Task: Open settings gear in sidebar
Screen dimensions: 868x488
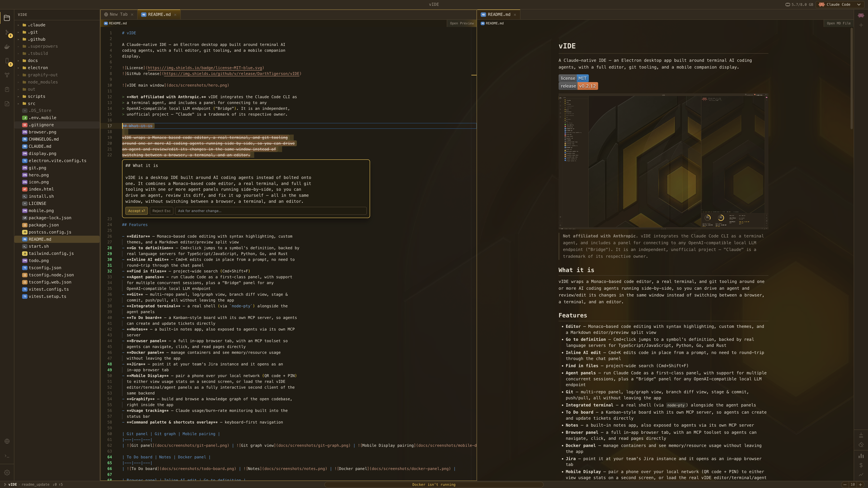Action: click(x=7, y=473)
